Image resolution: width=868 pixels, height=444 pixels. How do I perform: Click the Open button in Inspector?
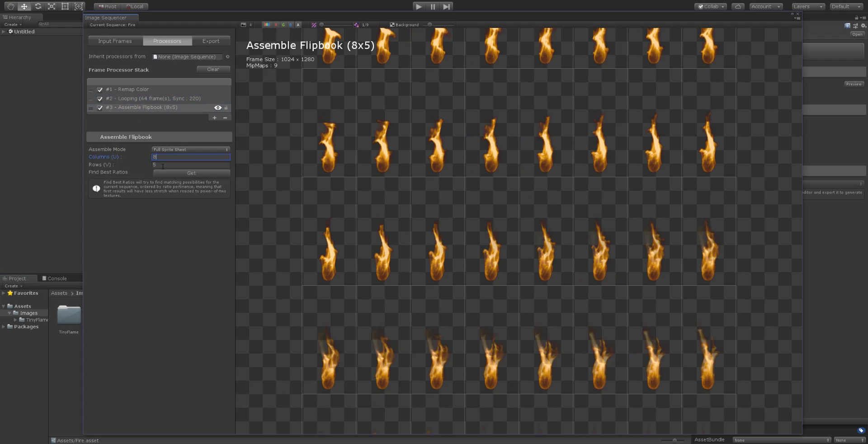click(x=857, y=34)
